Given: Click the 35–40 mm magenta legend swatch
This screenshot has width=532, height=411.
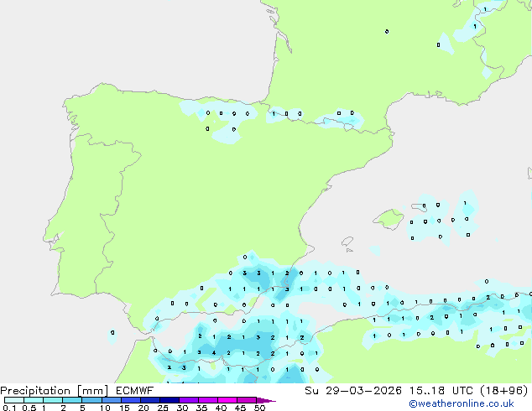Looking at the screenshot, I should coord(208,400).
